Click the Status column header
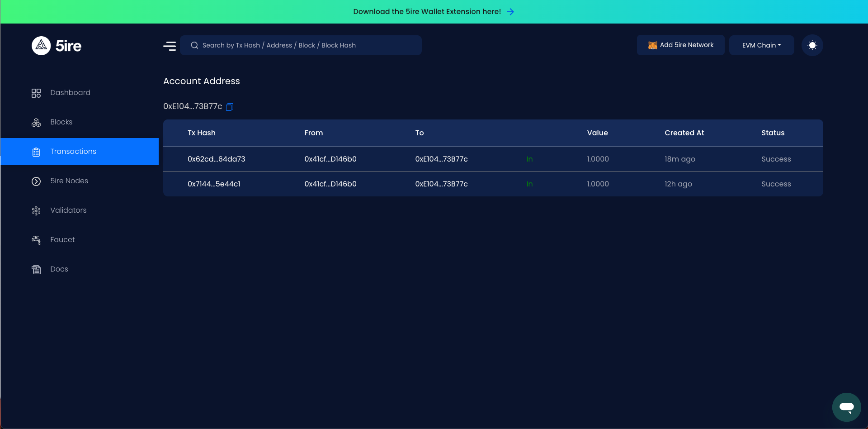The height and width of the screenshot is (429, 868). click(773, 133)
